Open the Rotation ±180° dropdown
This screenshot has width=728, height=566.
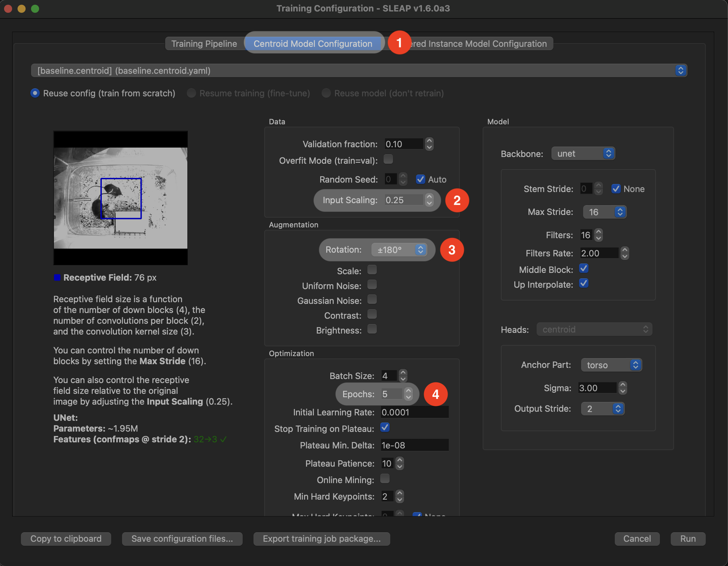(399, 250)
